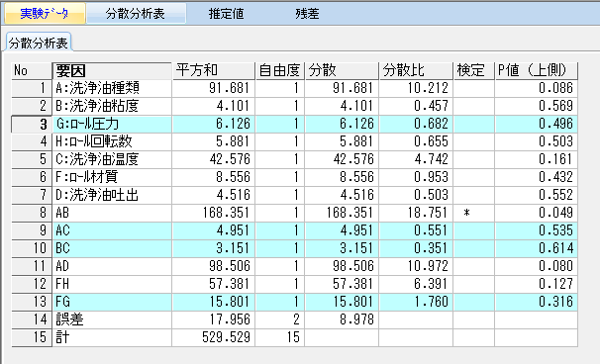Click the P値(上側) column header
Viewport: 600px width, 364px height.
click(536, 71)
